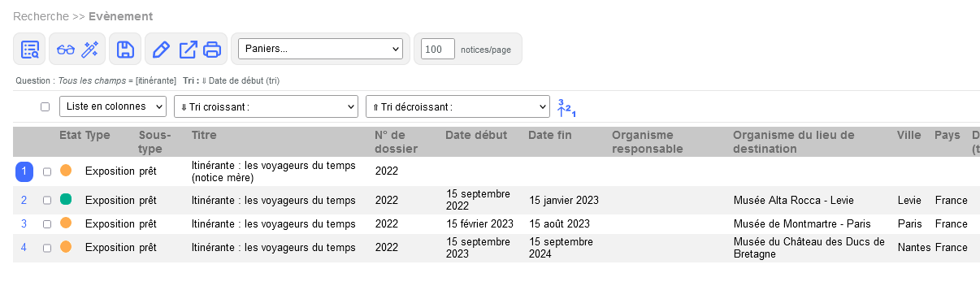Click the notices per page field
The image size is (980, 299).
pos(437,50)
